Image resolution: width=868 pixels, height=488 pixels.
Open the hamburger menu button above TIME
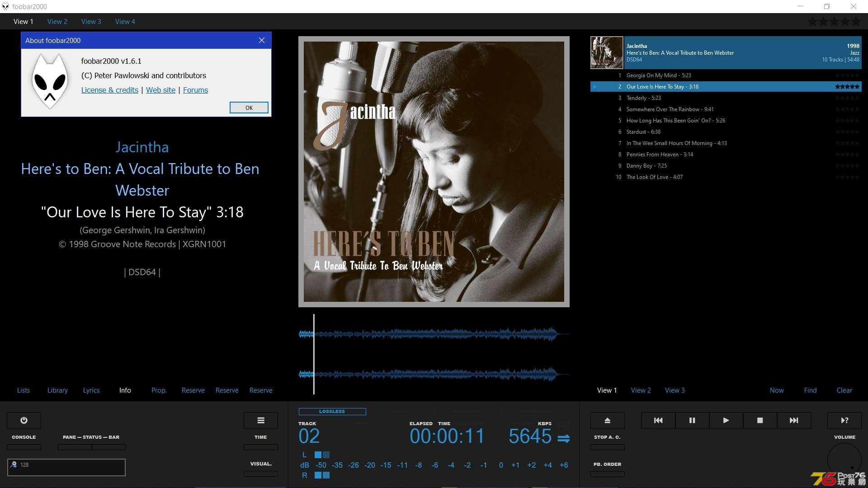pos(261,420)
